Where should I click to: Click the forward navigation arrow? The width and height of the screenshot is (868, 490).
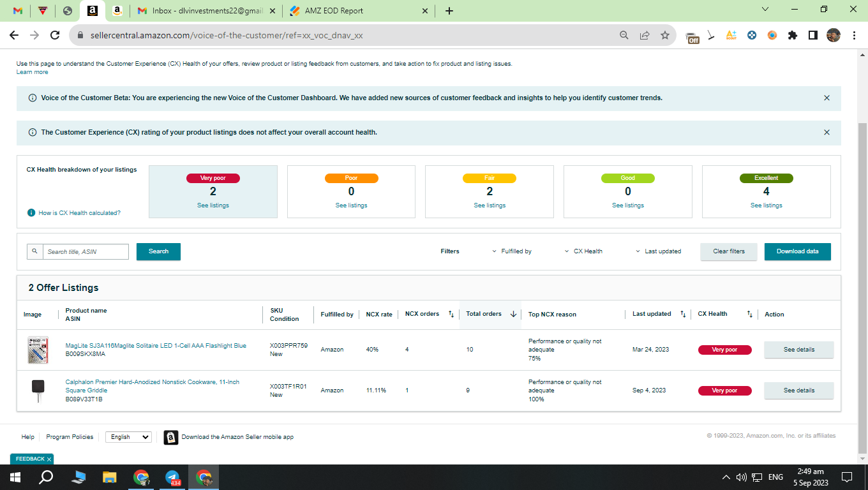pyautogui.click(x=35, y=36)
